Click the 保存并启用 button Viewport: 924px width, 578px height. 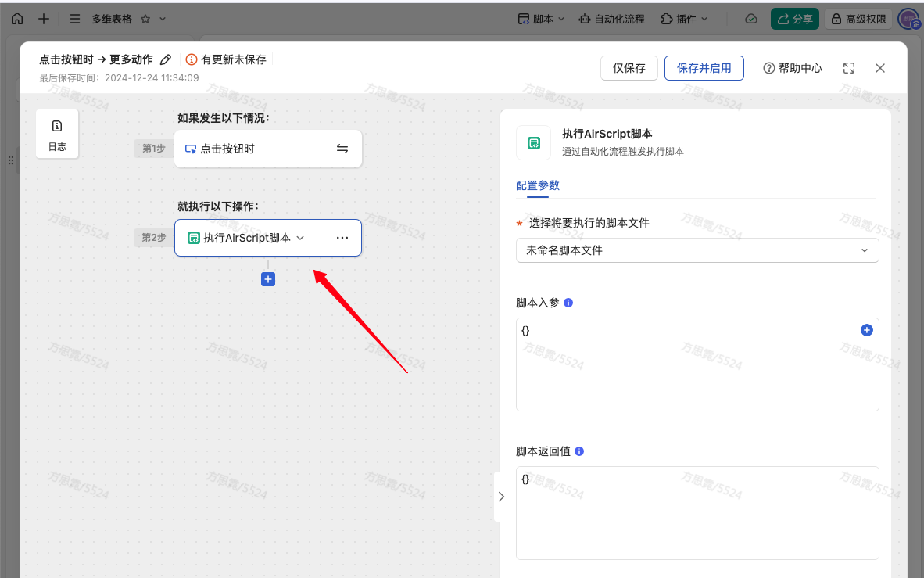coord(704,68)
